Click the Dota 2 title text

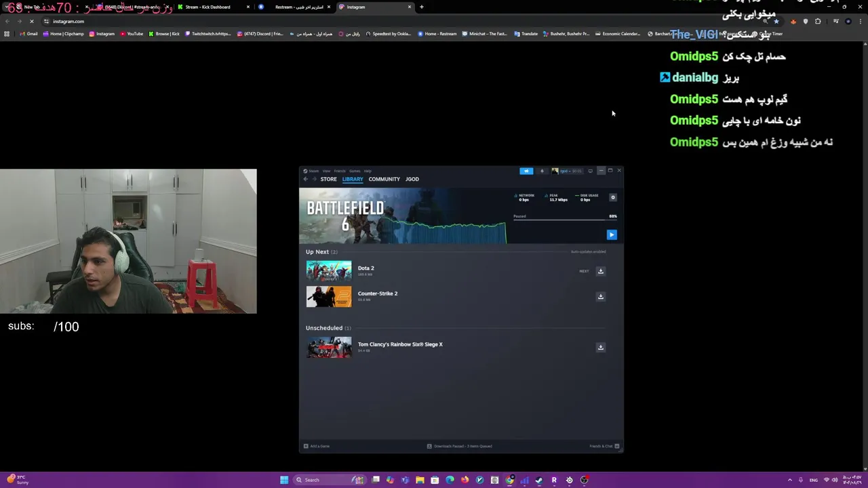[366, 268]
